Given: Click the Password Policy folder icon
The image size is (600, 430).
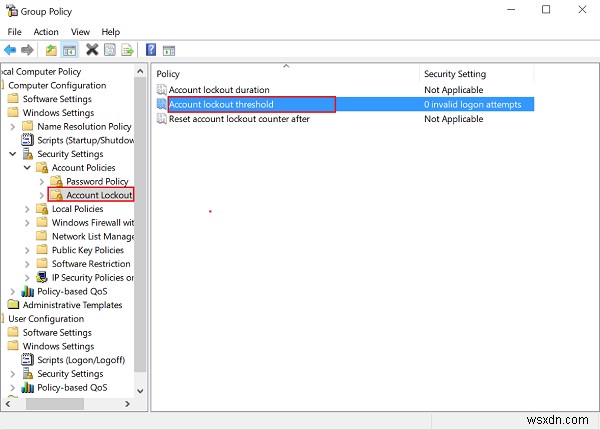Looking at the screenshot, I should (x=57, y=181).
